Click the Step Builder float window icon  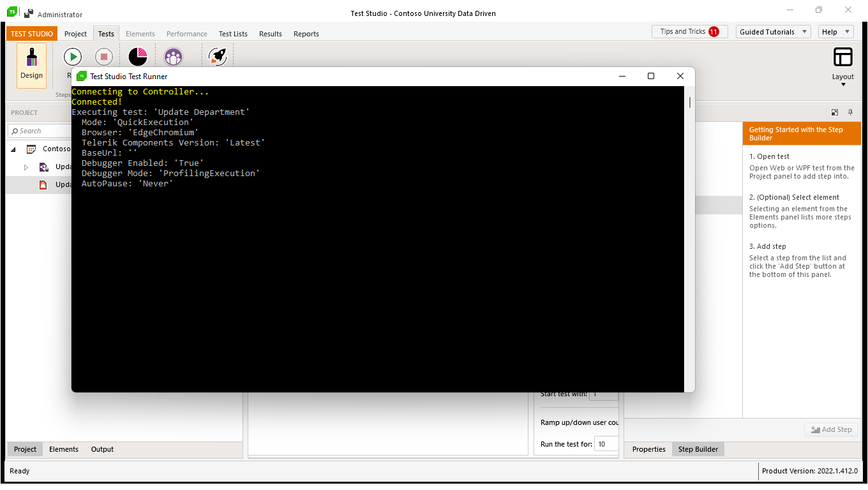point(835,112)
